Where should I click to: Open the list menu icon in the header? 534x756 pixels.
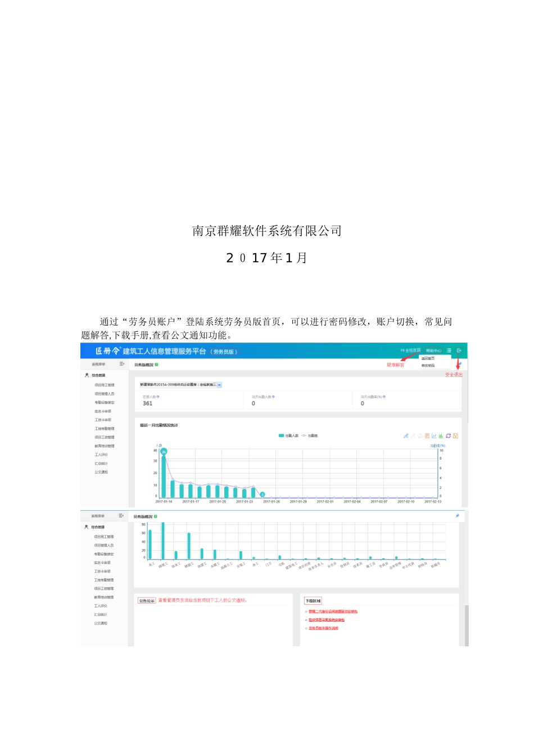[x=449, y=350]
